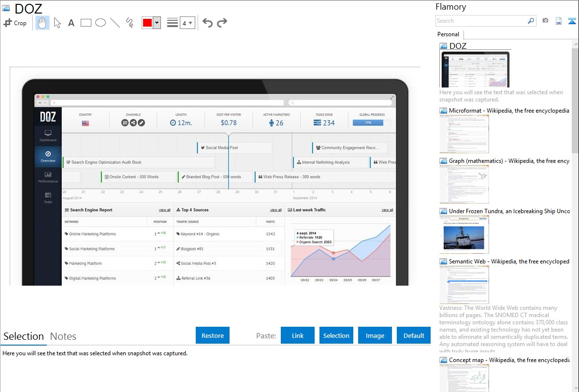Click the Selection paste button
The height and width of the screenshot is (392, 579).
tap(336, 335)
